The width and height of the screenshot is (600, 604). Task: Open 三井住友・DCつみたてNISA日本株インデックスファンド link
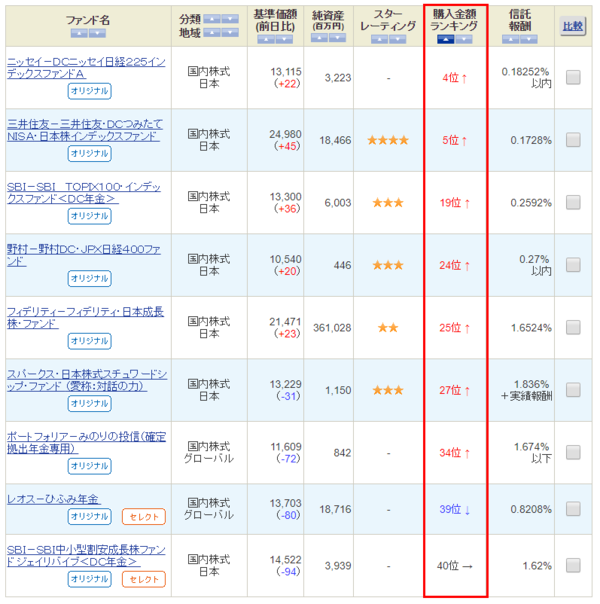click(x=85, y=130)
